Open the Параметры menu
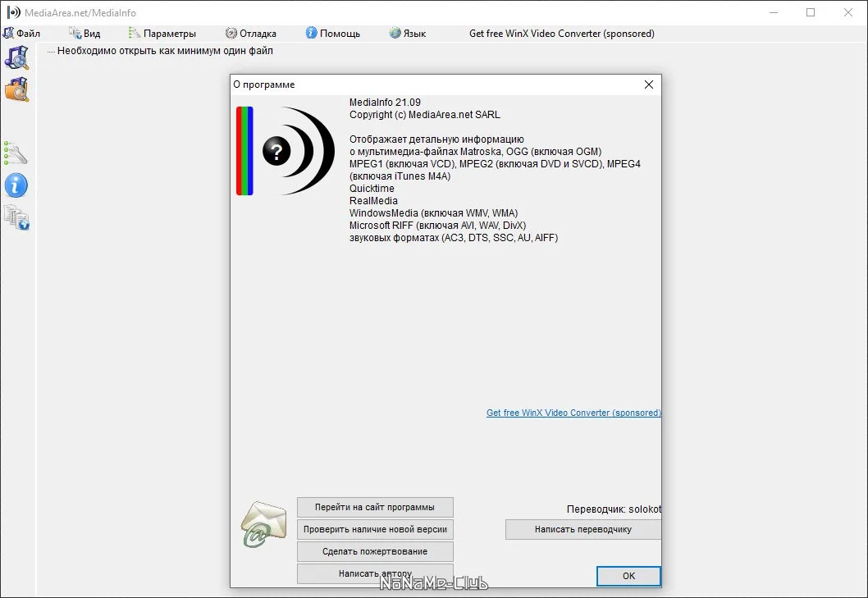 coord(162,33)
